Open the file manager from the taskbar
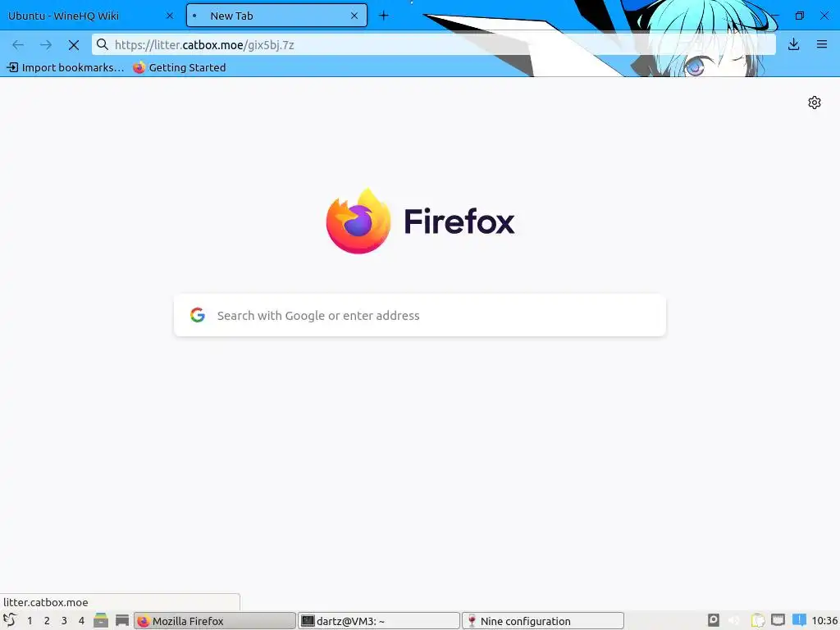 101,620
